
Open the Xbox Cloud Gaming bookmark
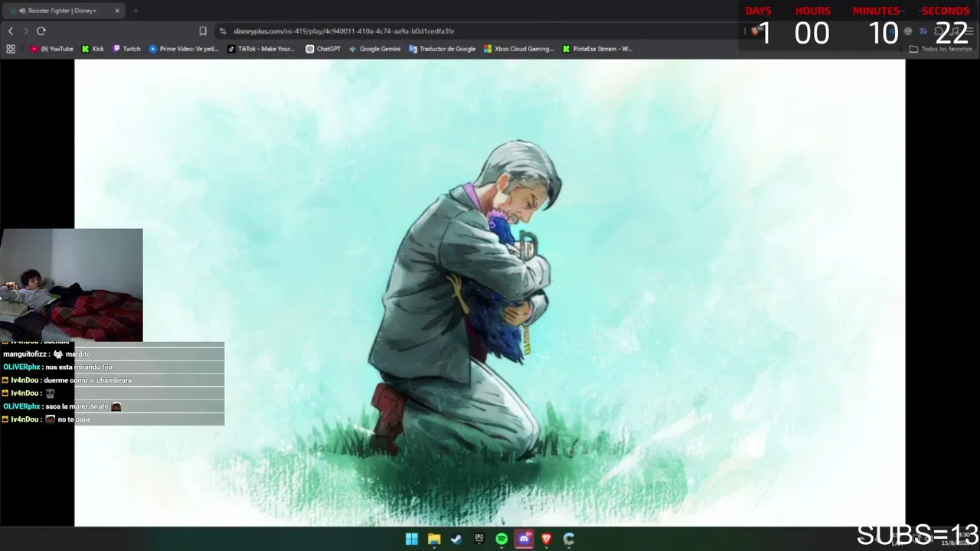pos(518,49)
